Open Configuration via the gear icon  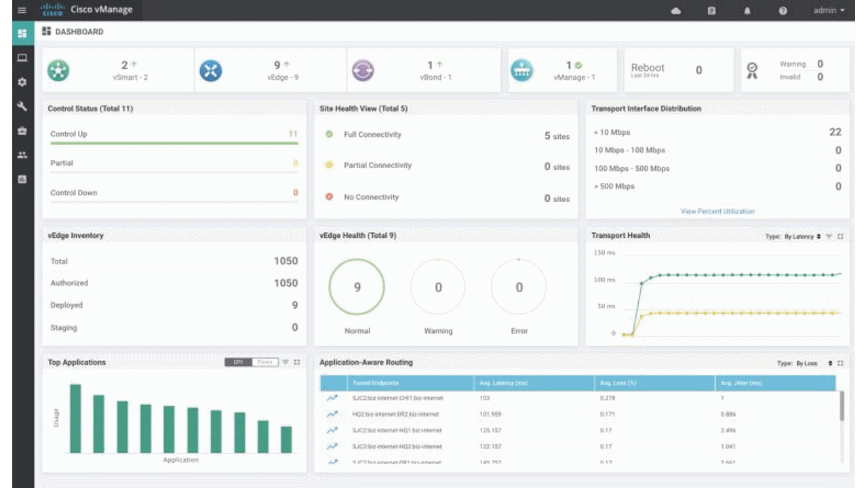(22, 82)
